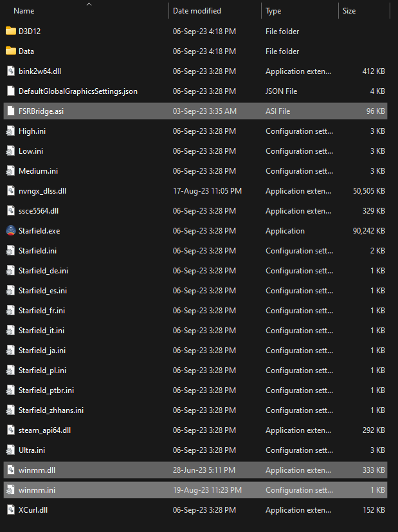Toggle sort direction arrow above Name
The width and height of the screenshot is (398, 532).
[89, 4]
